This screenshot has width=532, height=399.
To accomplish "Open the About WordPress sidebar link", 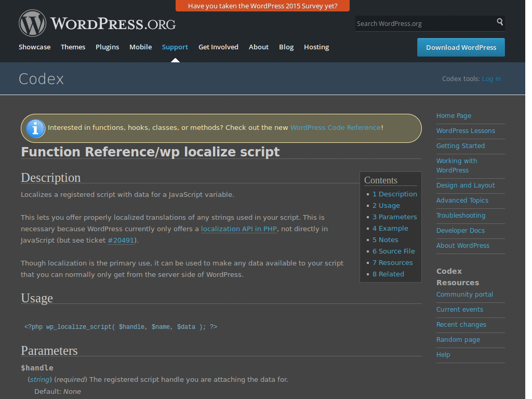I will click(463, 246).
